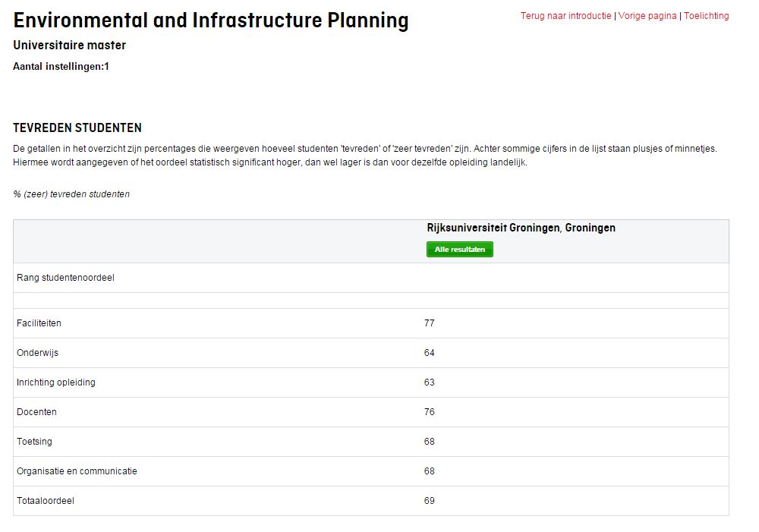This screenshot has height=532, width=759.
Task: Click the Docenten score value 76
Action: coord(430,412)
